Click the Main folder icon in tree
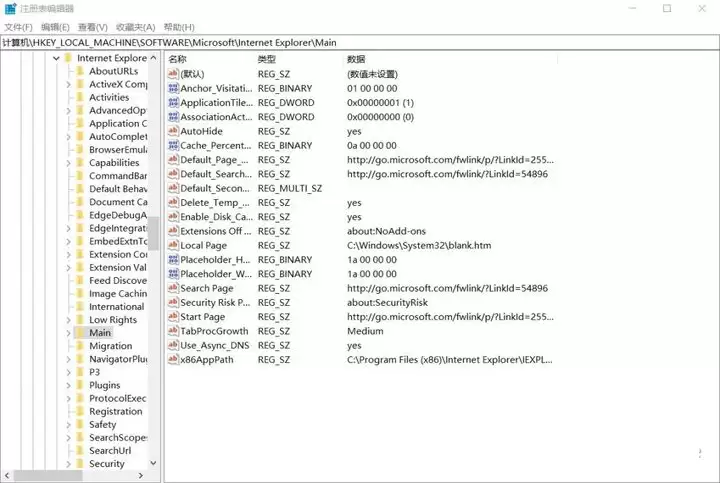The image size is (720, 483). click(x=78, y=333)
